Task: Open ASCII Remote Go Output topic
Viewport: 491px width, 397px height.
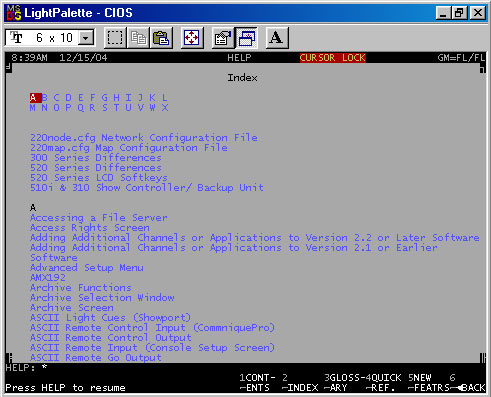Action: pos(96,358)
